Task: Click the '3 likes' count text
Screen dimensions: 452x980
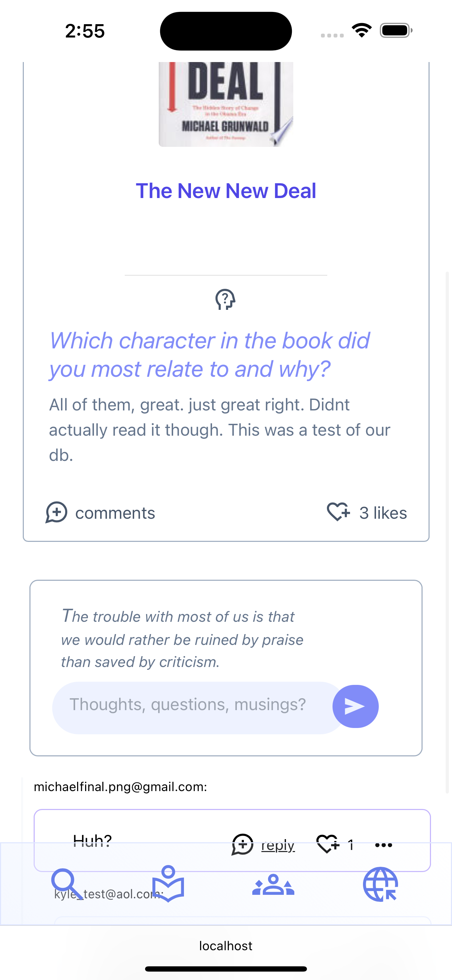Action: [x=383, y=513]
